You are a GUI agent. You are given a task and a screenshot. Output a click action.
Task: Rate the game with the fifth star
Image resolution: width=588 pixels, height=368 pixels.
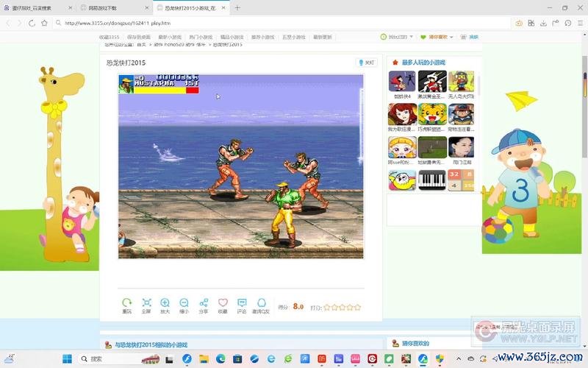357,307
